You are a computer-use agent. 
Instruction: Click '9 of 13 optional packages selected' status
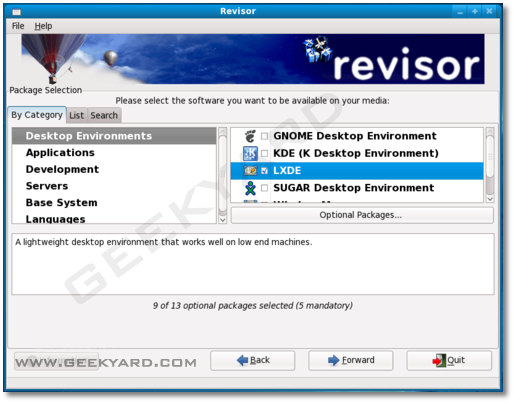253,306
